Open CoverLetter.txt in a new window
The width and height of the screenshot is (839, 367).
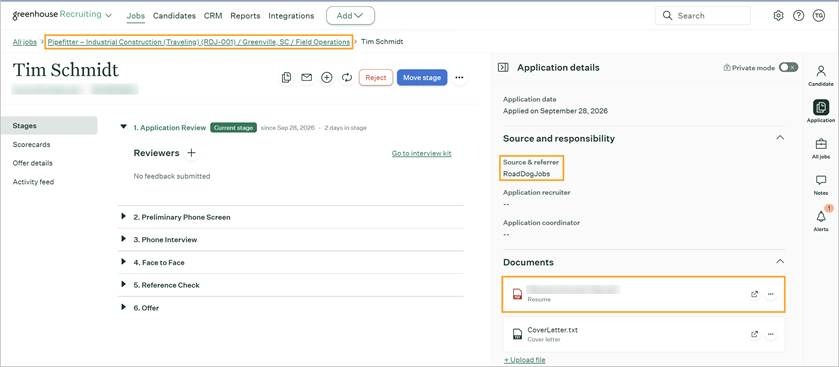click(754, 334)
